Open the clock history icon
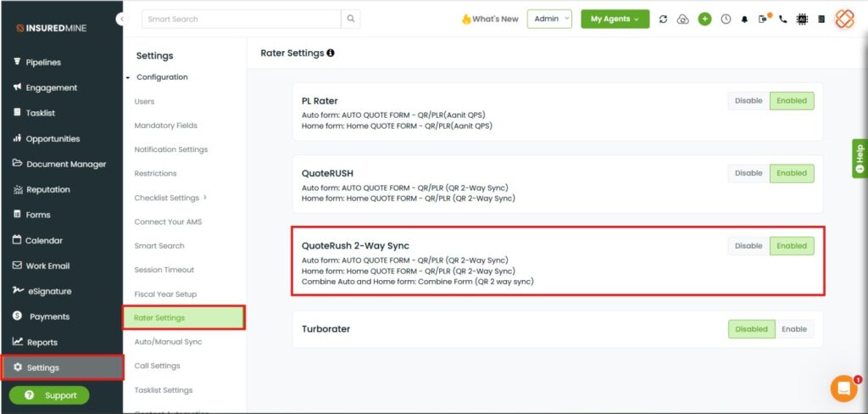868x414 pixels. pos(726,19)
